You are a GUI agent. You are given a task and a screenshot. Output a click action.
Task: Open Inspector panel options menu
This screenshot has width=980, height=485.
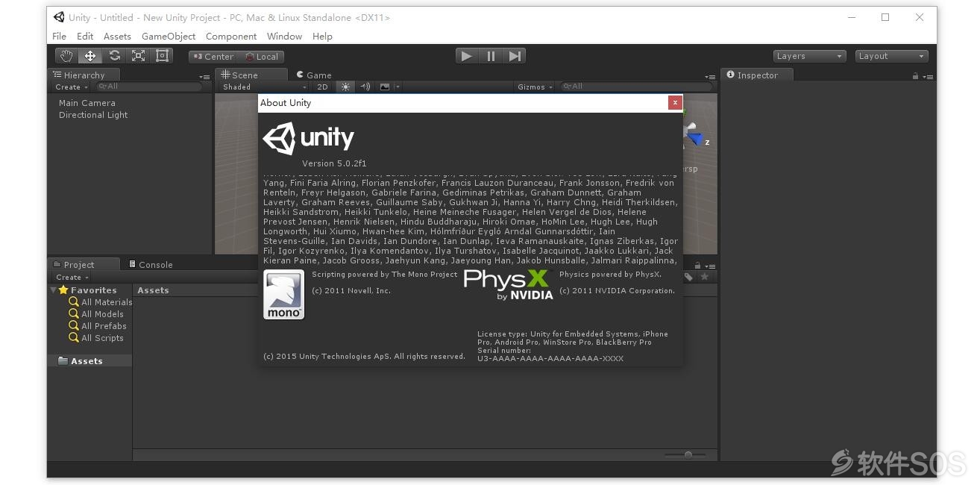pyautogui.click(x=928, y=77)
